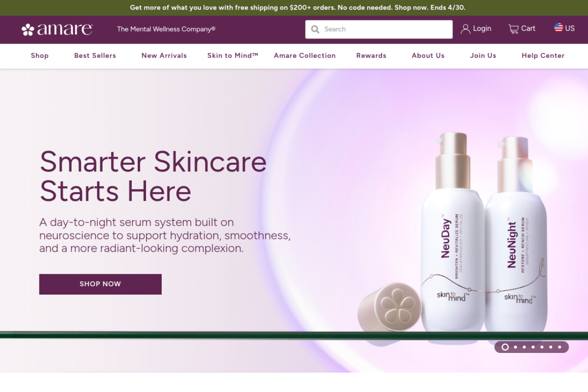This screenshot has width=588, height=392.
Task: Click the free shipping promo banner
Action: [294, 8]
